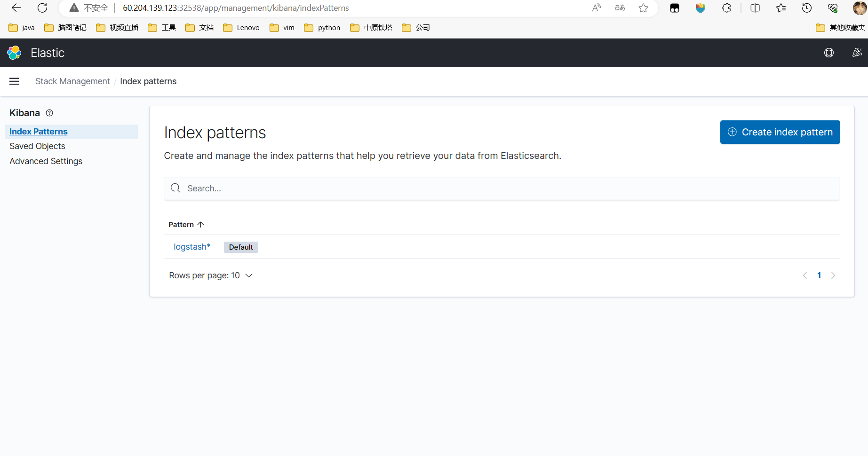
Task: Select Index Patterns in the sidebar
Action: coord(39,132)
